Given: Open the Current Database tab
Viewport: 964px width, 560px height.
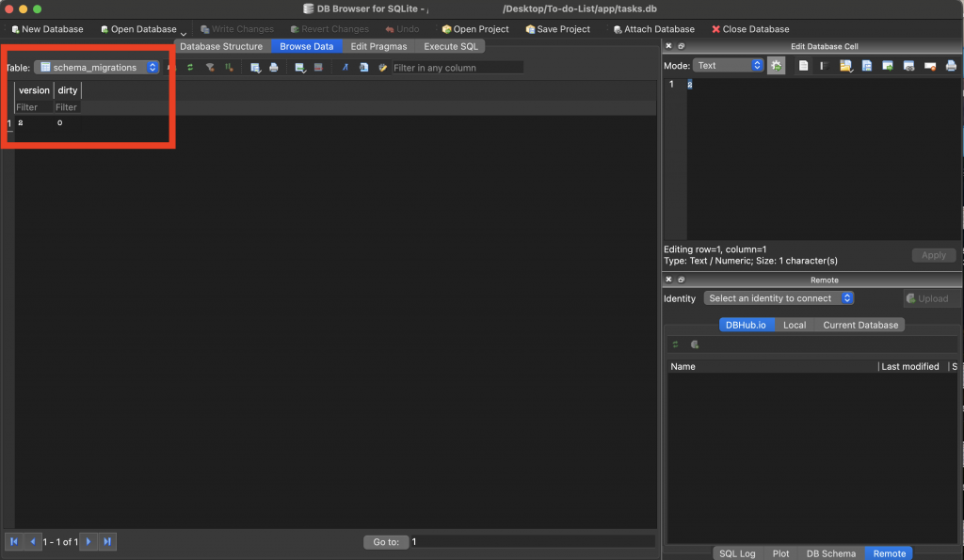Looking at the screenshot, I should click(860, 325).
